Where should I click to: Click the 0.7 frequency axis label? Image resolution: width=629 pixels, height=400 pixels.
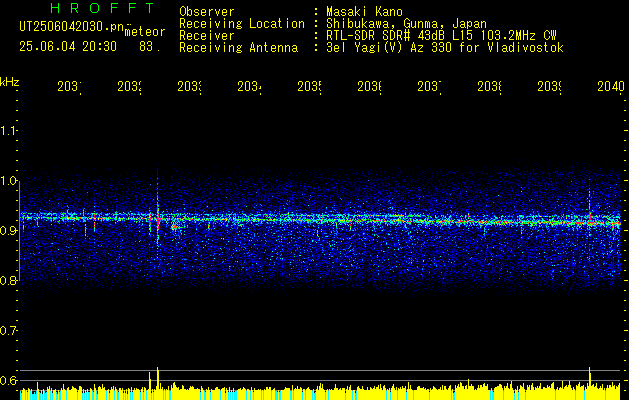tap(9, 331)
